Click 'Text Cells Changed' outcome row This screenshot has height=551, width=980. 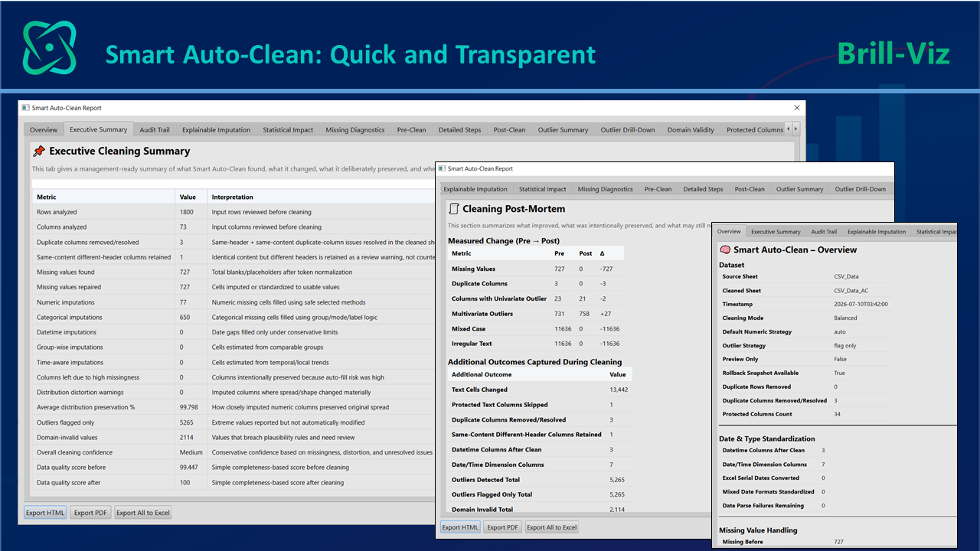click(x=541, y=390)
